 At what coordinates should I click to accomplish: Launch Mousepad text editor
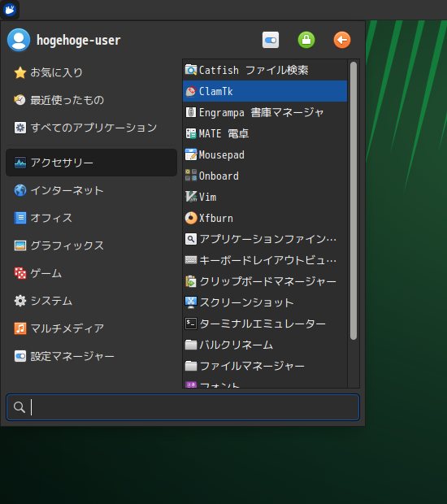(265, 154)
